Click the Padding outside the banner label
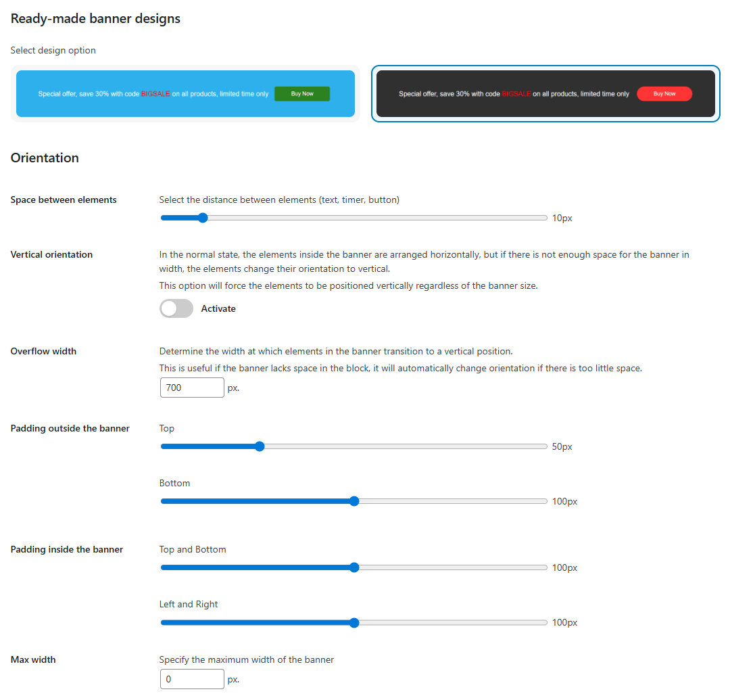Screen dimensions: 730x700 point(70,428)
